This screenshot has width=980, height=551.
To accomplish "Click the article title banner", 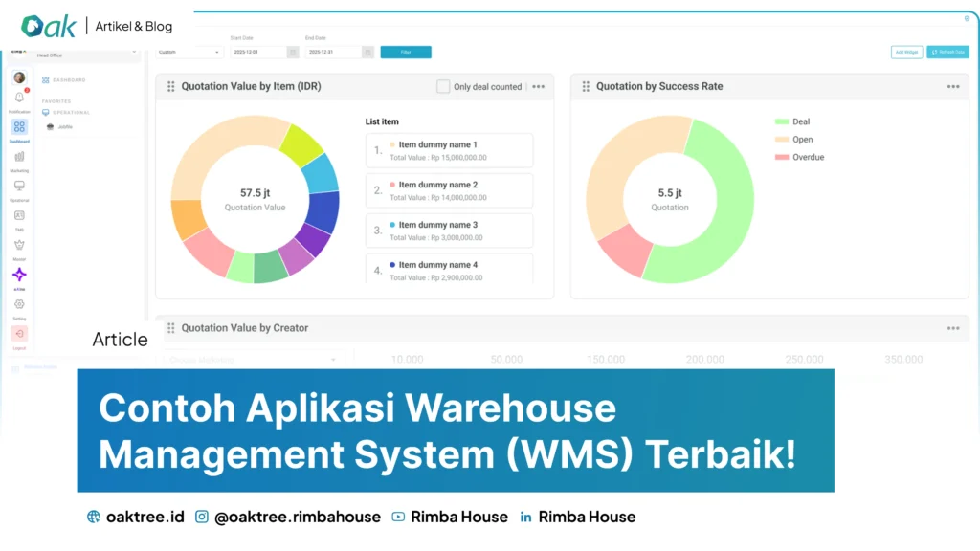I will pos(456,430).
